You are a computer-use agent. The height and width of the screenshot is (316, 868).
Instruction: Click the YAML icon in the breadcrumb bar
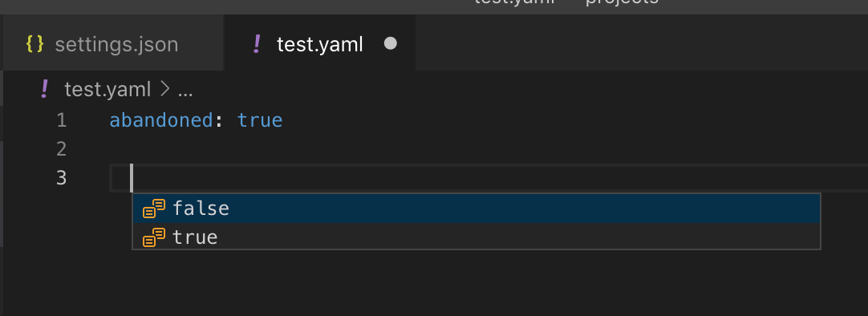click(x=44, y=89)
